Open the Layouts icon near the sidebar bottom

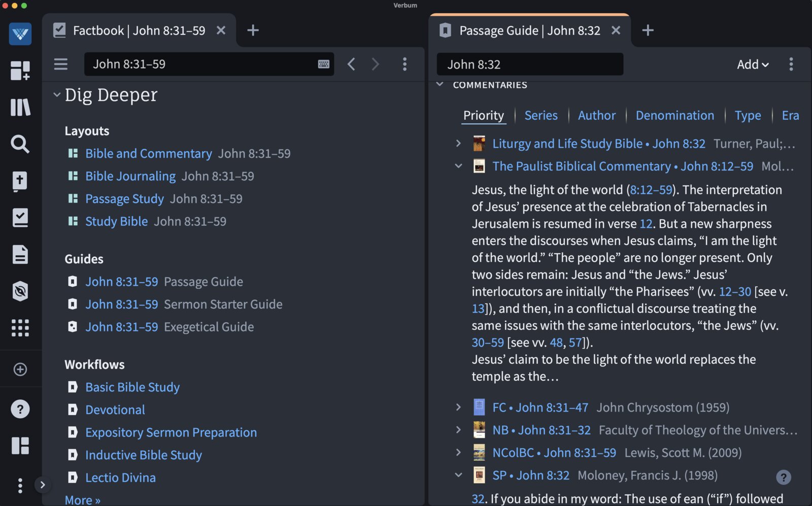point(20,446)
